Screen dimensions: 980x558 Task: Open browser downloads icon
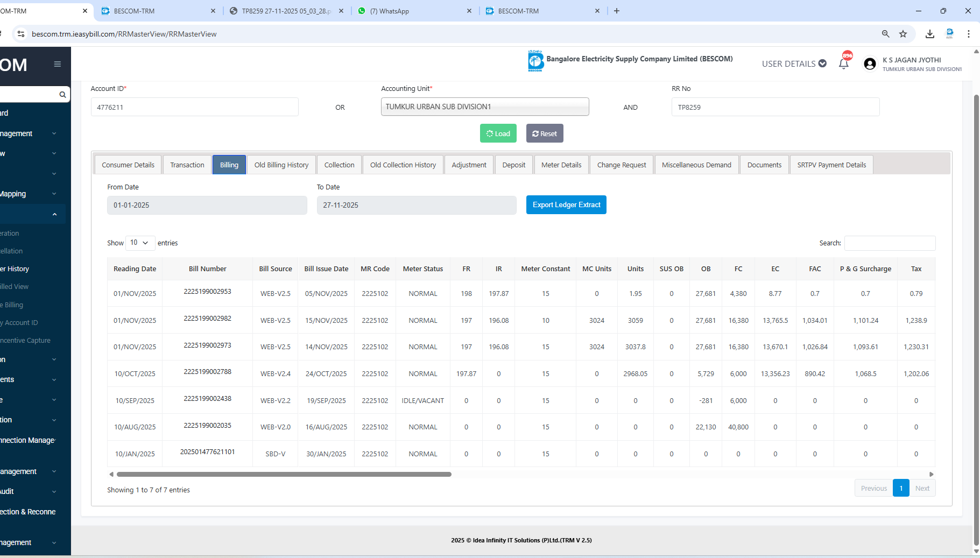coord(929,34)
